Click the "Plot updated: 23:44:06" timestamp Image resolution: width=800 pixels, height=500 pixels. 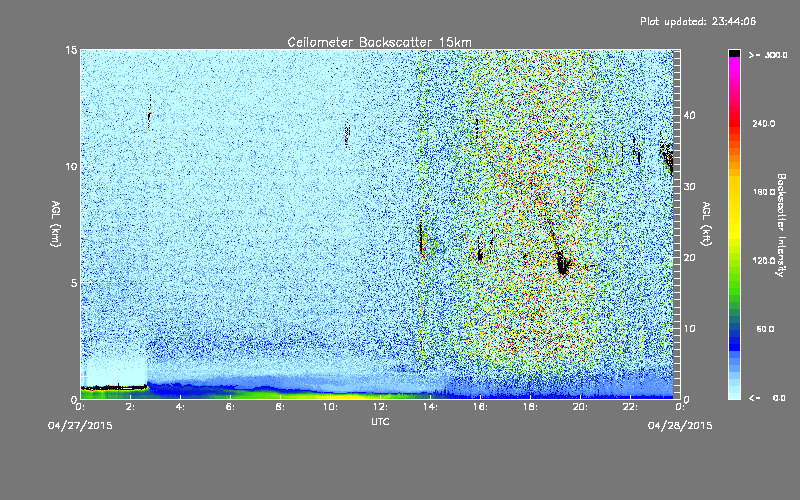(x=698, y=21)
